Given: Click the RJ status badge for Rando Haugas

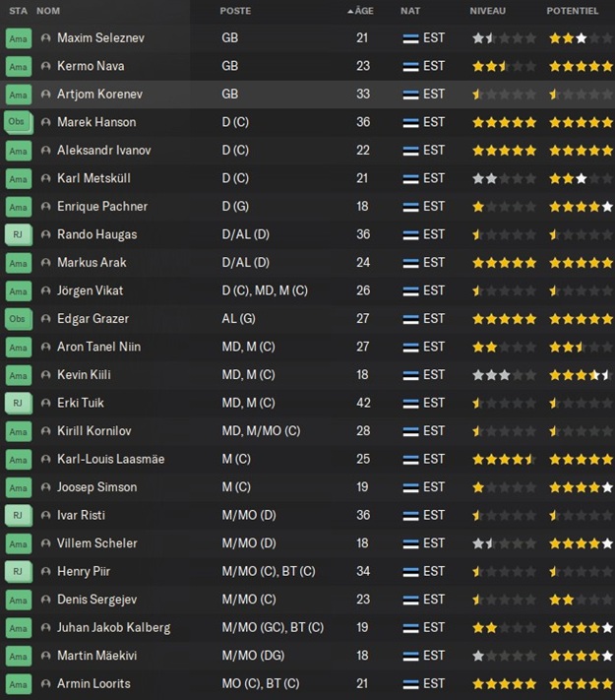Looking at the screenshot, I should tap(19, 234).
